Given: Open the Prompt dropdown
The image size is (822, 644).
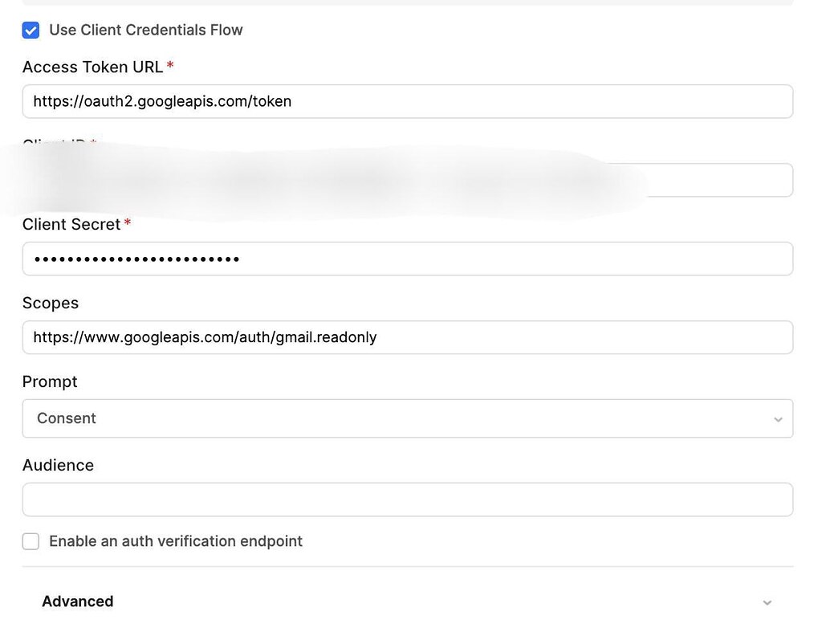Looking at the screenshot, I should pyautogui.click(x=407, y=418).
